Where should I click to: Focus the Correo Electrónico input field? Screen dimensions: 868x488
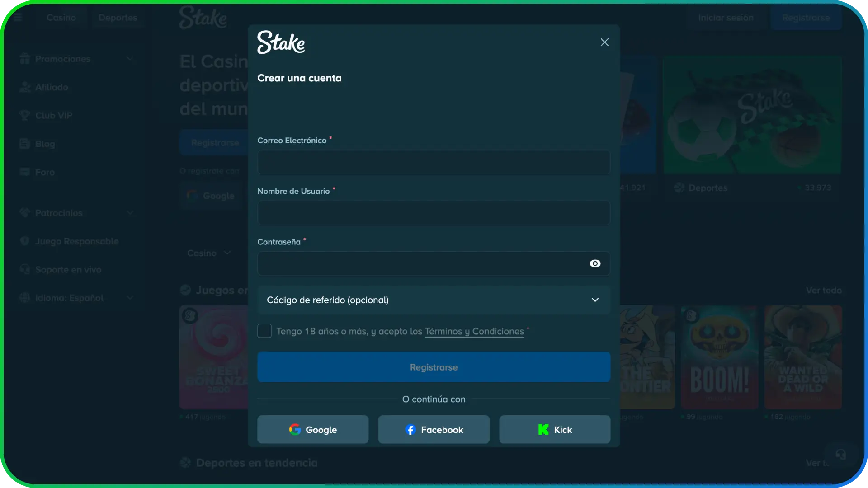point(434,162)
